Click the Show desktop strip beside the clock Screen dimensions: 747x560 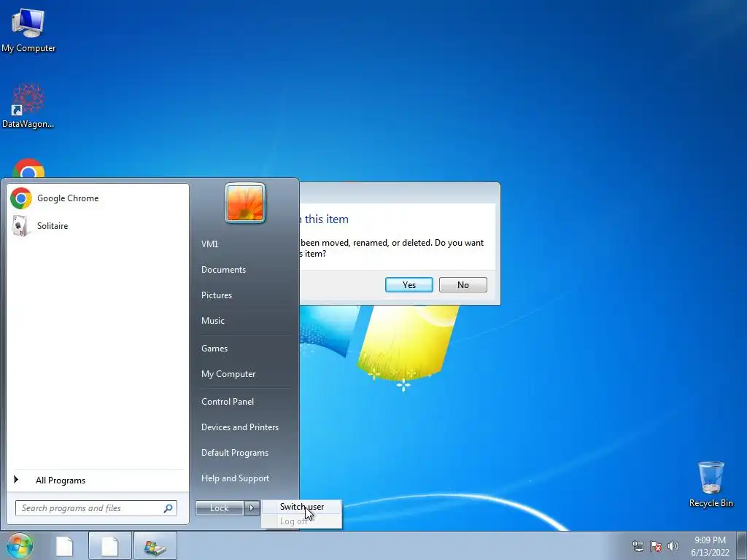(742, 545)
